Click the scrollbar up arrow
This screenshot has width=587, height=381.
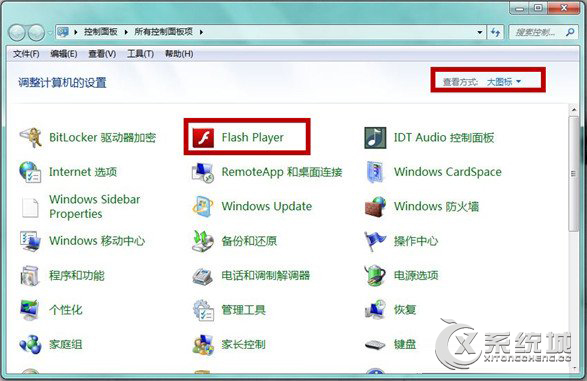click(574, 110)
